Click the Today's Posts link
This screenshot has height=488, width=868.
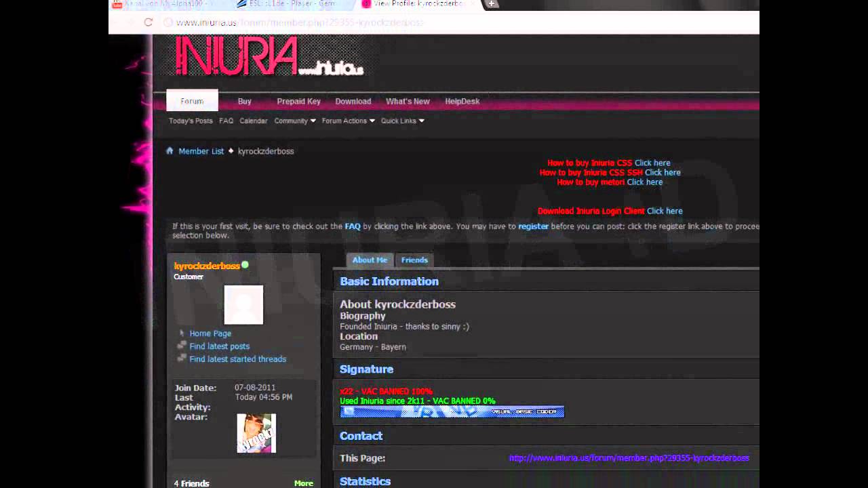click(x=191, y=121)
